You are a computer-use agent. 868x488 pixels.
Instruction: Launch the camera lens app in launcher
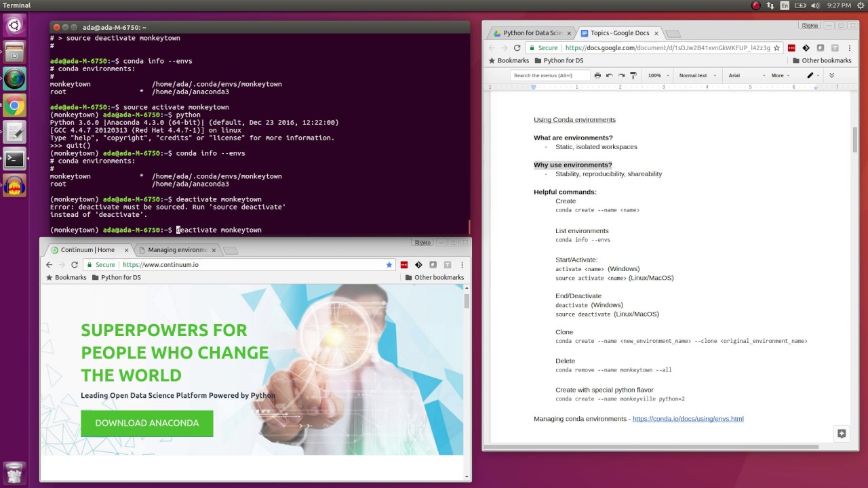14,79
